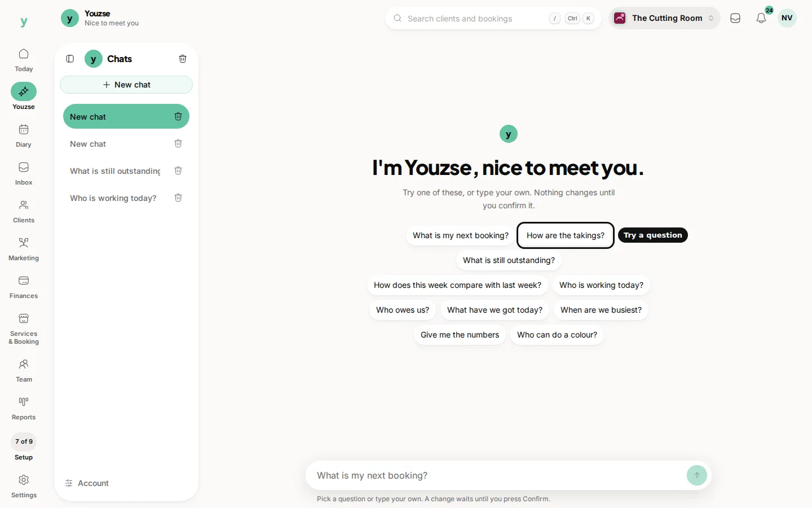Screen dimensions: 812x508
Task: Start a chat with New chat button
Action: pos(126,85)
